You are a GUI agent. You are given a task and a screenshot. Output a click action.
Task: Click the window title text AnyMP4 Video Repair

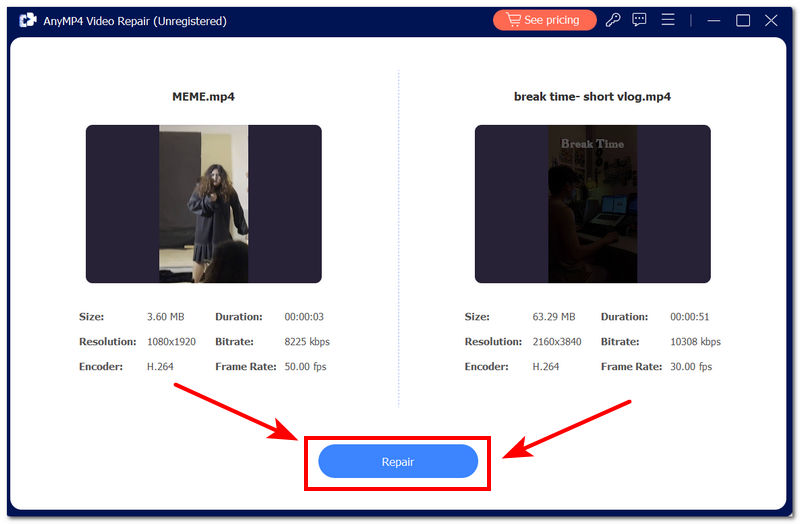[x=135, y=21]
